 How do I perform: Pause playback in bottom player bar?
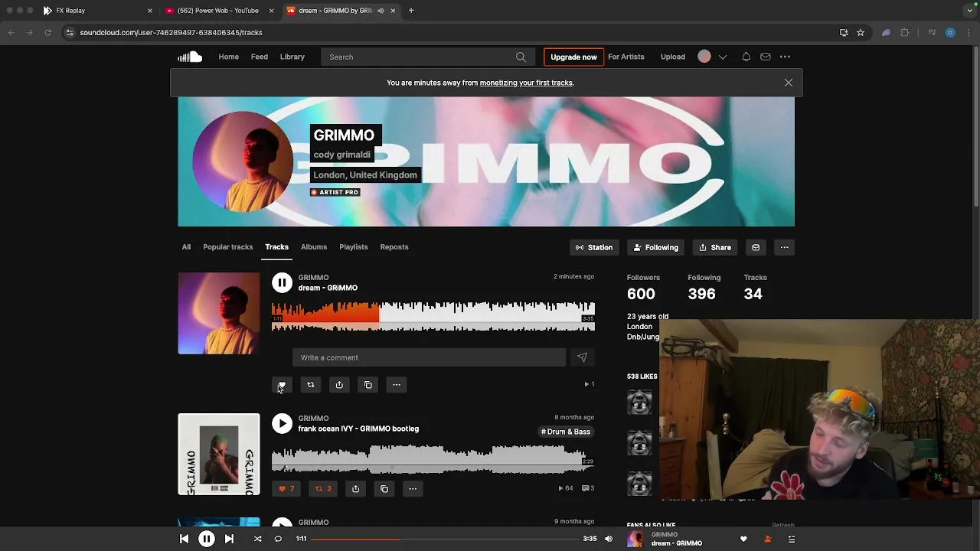pyautogui.click(x=206, y=539)
